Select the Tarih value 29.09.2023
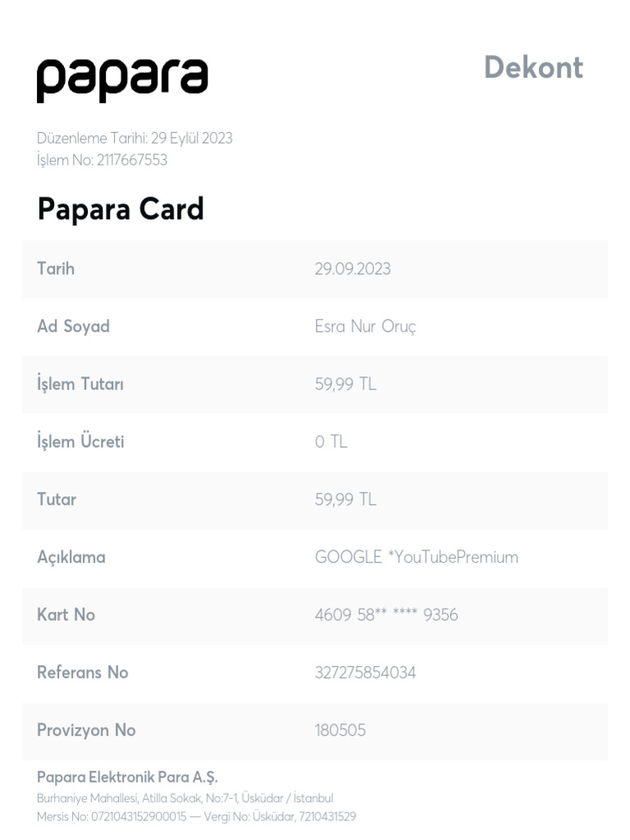The height and width of the screenshot is (840, 630). click(353, 268)
